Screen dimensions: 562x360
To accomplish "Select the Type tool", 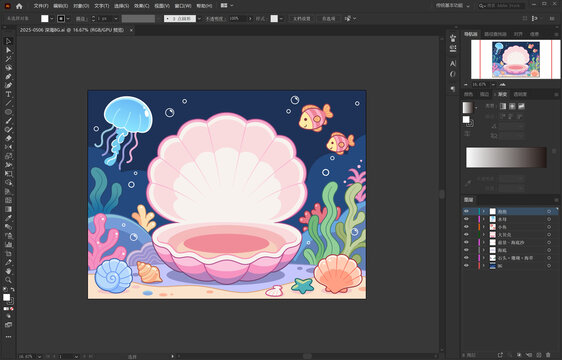I will (8, 94).
